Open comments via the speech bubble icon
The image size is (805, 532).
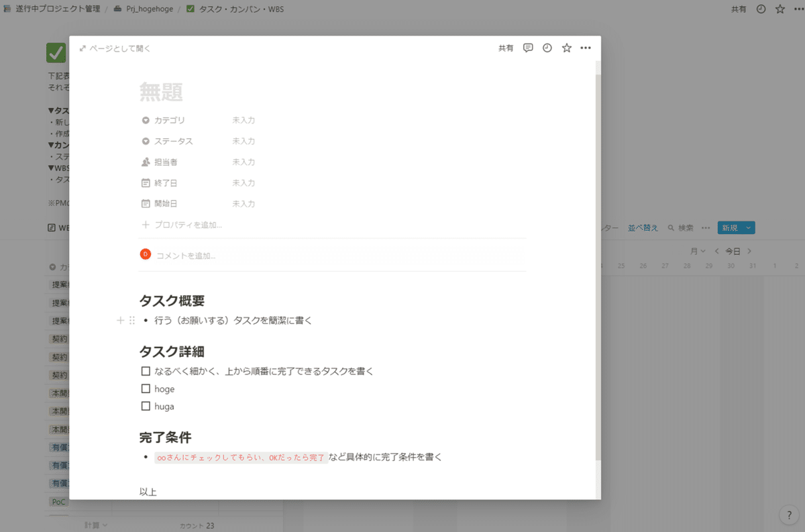click(x=528, y=48)
